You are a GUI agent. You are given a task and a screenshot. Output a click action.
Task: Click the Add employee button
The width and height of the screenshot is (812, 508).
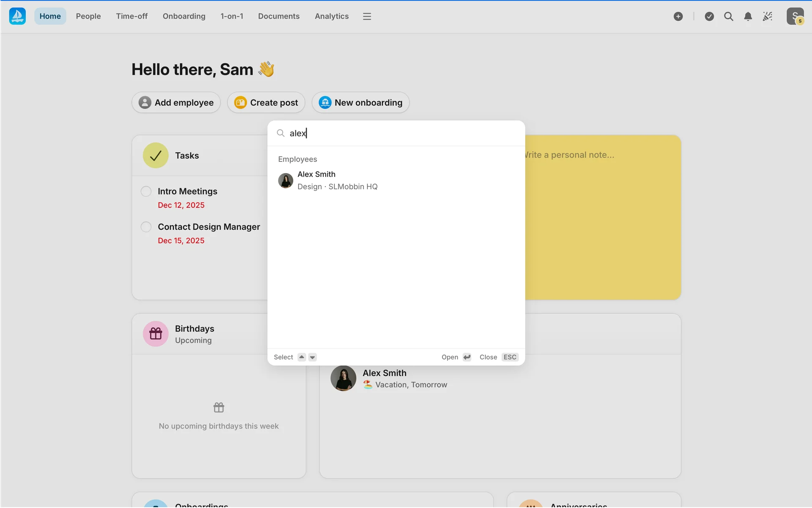click(176, 102)
